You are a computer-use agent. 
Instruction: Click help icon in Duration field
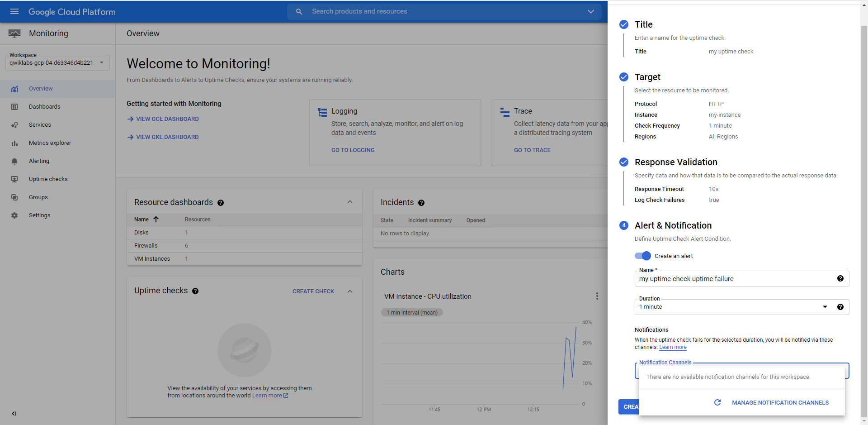click(840, 307)
